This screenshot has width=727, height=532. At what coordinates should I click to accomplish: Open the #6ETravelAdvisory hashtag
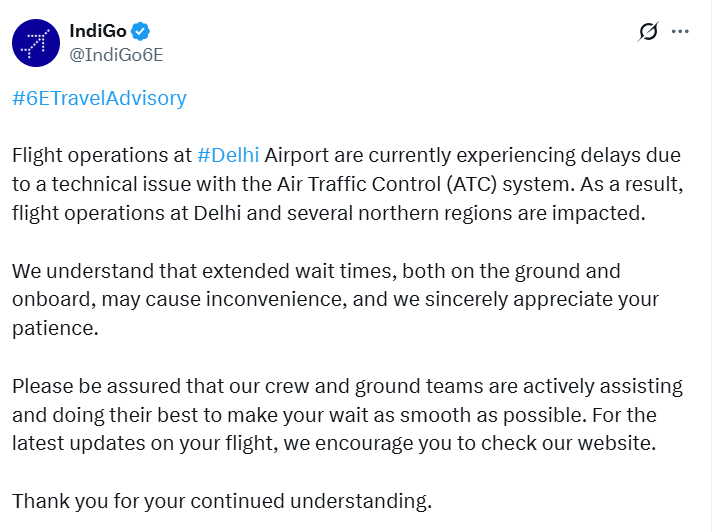click(x=99, y=98)
